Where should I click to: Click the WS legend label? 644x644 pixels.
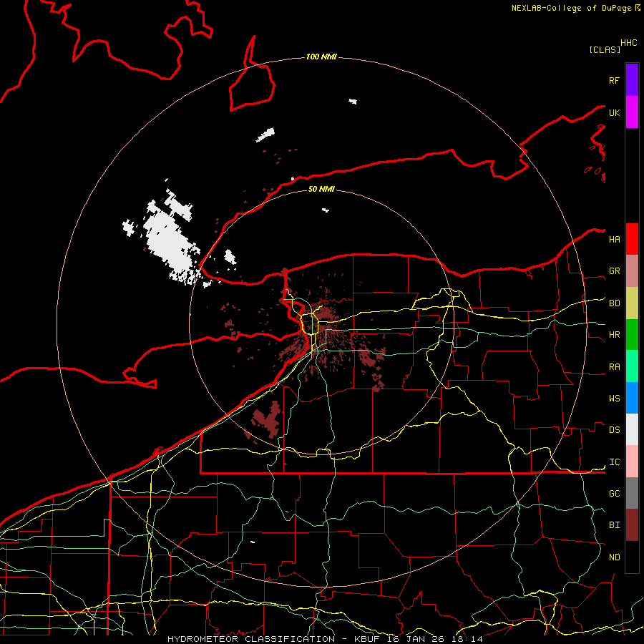614,399
